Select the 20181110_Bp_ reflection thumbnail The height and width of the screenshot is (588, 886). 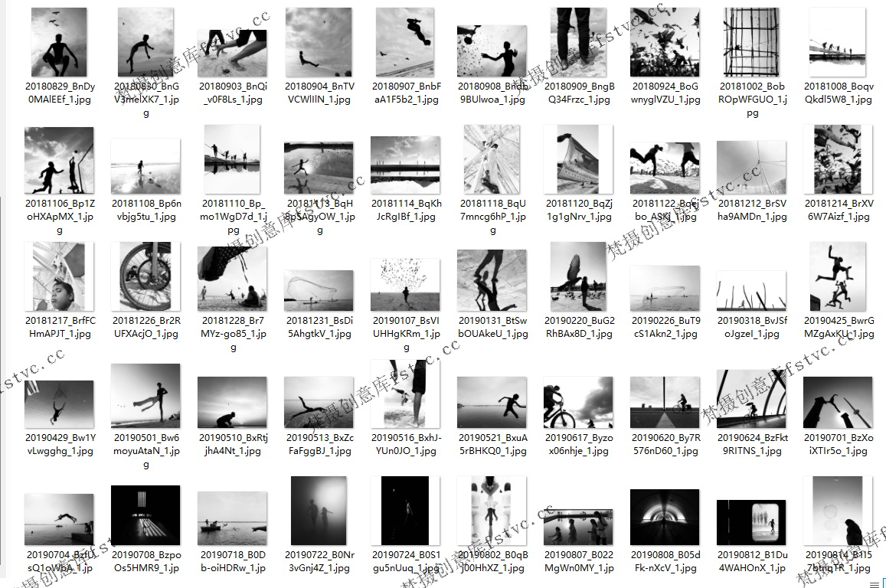pyautogui.click(x=232, y=159)
